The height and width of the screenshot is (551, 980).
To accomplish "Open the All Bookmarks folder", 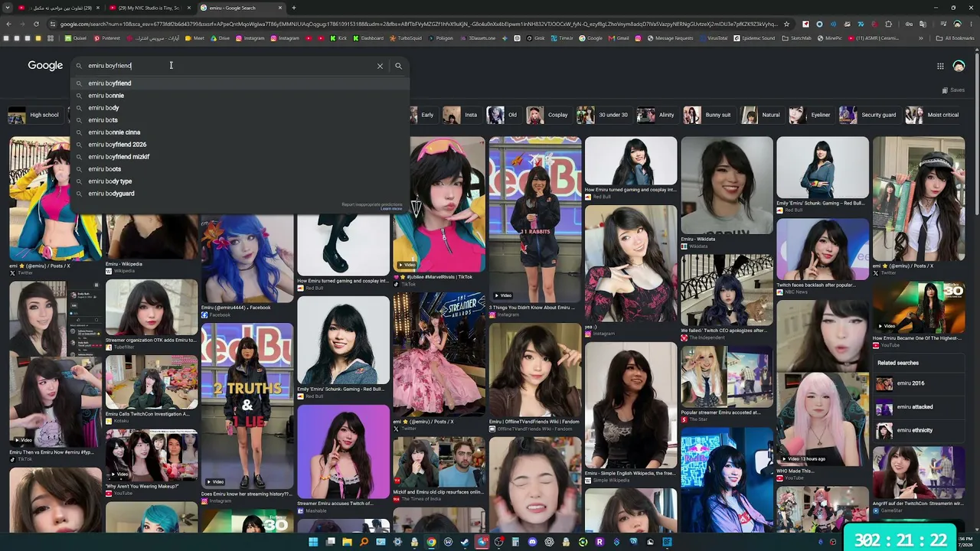I will [955, 38].
